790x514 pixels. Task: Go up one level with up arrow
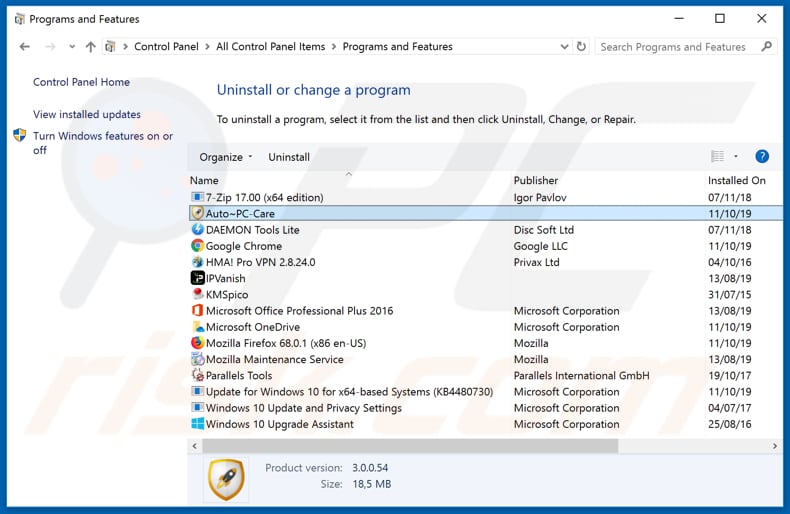tap(91, 47)
